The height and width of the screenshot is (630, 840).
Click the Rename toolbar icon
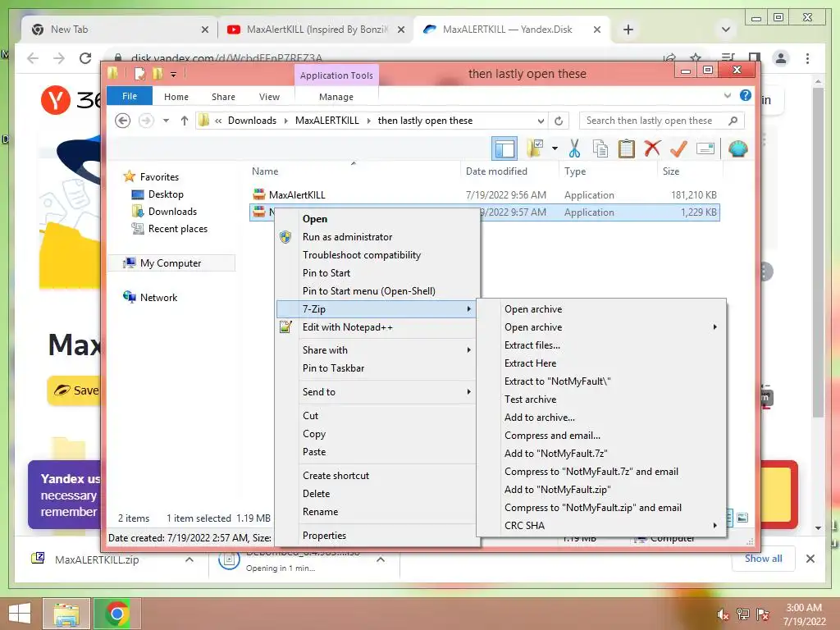[705, 148]
